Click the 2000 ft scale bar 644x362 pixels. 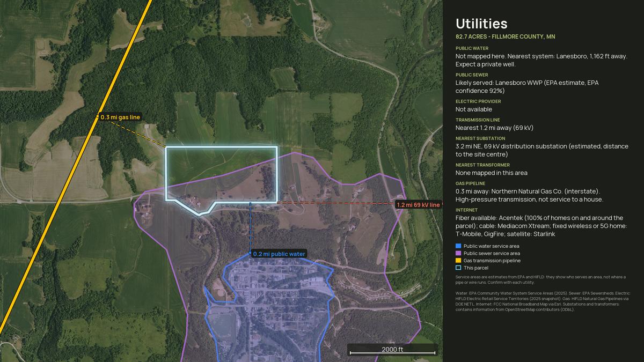[x=392, y=350]
